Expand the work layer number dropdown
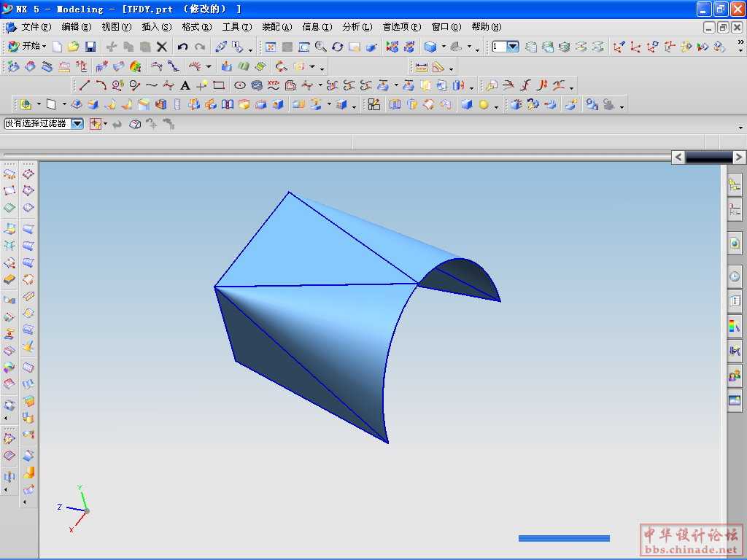This screenshot has height=560, width=747. (x=513, y=47)
